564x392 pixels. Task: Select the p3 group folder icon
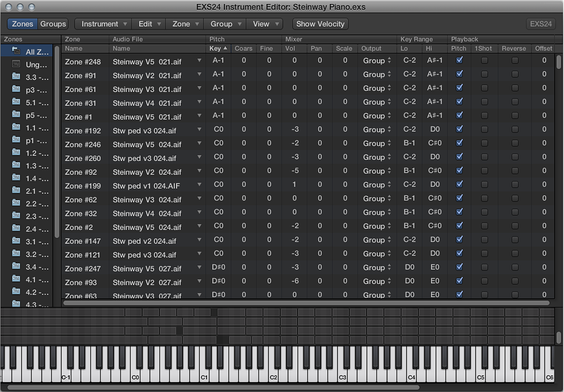16,90
